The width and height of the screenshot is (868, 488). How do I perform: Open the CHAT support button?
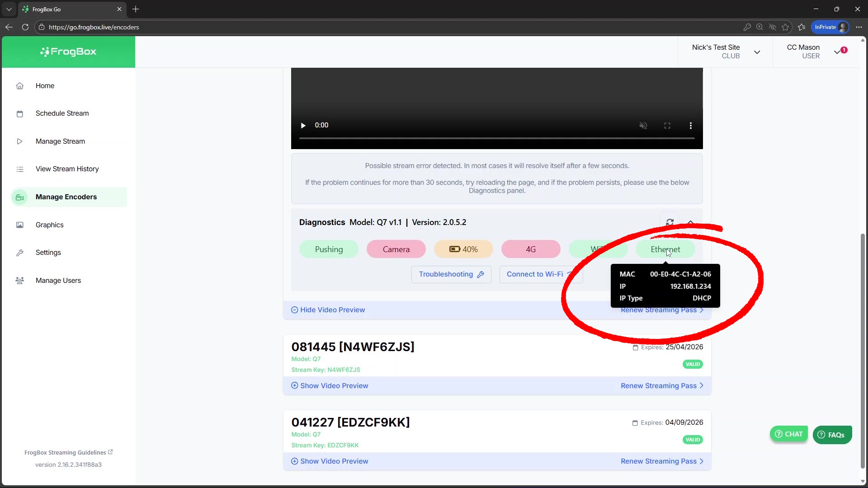pos(788,434)
